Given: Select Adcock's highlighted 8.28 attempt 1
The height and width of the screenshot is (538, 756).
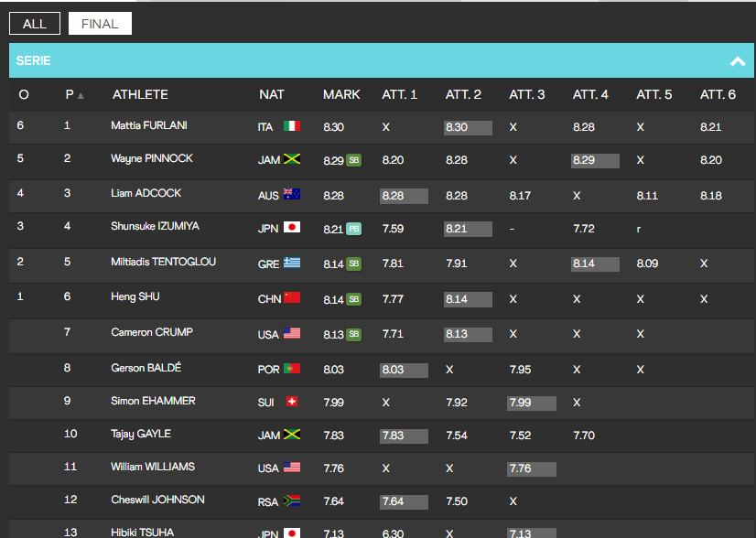Looking at the screenshot, I should pyautogui.click(x=404, y=196).
